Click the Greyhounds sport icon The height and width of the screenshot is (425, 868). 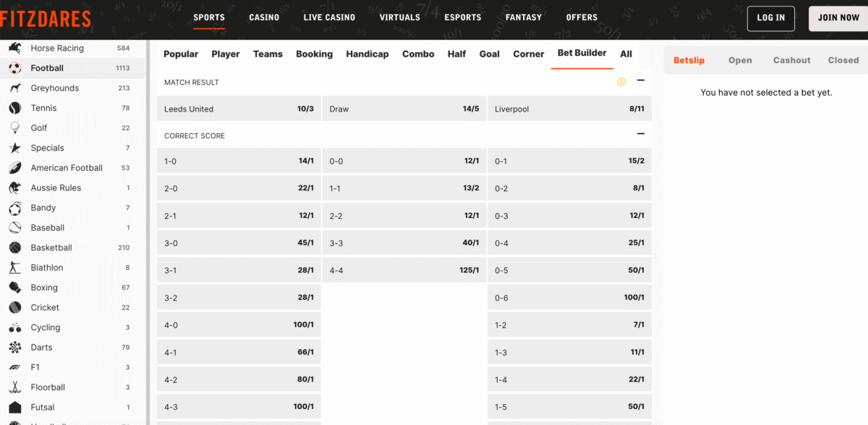click(14, 88)
